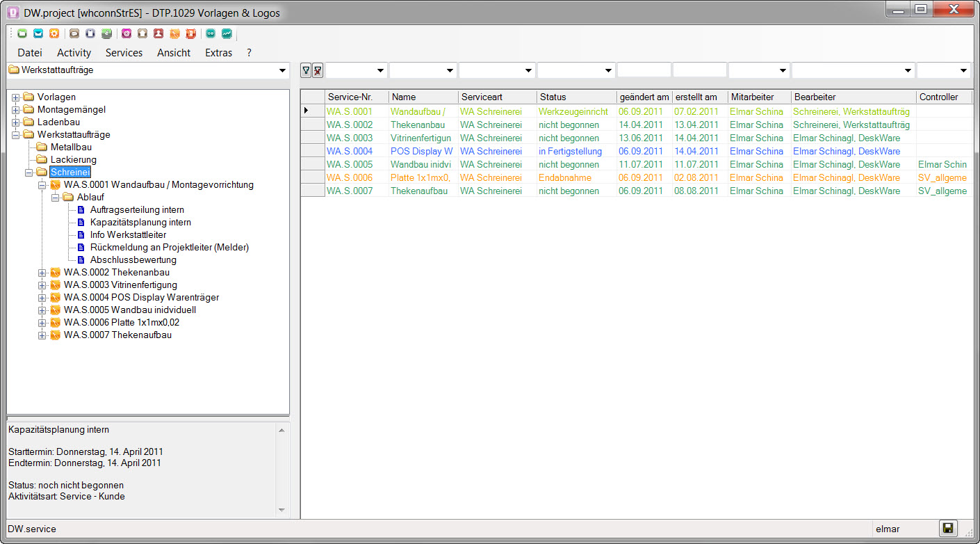Viewport: 980px width, 544px height.
Task: Click service icon of WA.S.0007 Thekenaufbau
Action: [56, 335]
